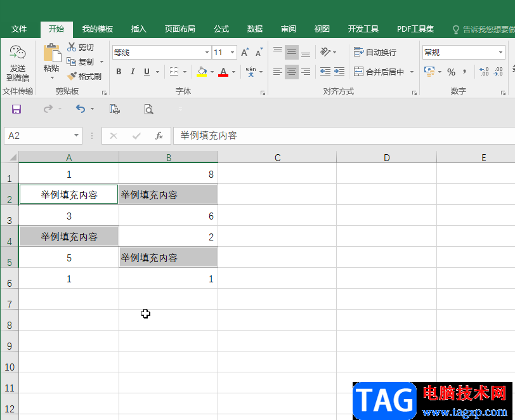The image size is (515, 420).
Task: Click the text orientation icon
Action: click(x=325, y=52)
